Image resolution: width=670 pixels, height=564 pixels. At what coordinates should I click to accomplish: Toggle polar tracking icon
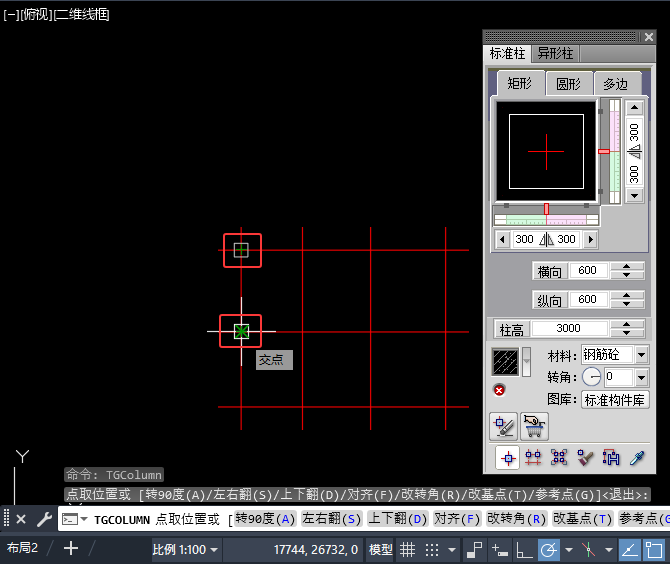coord(549,549)
